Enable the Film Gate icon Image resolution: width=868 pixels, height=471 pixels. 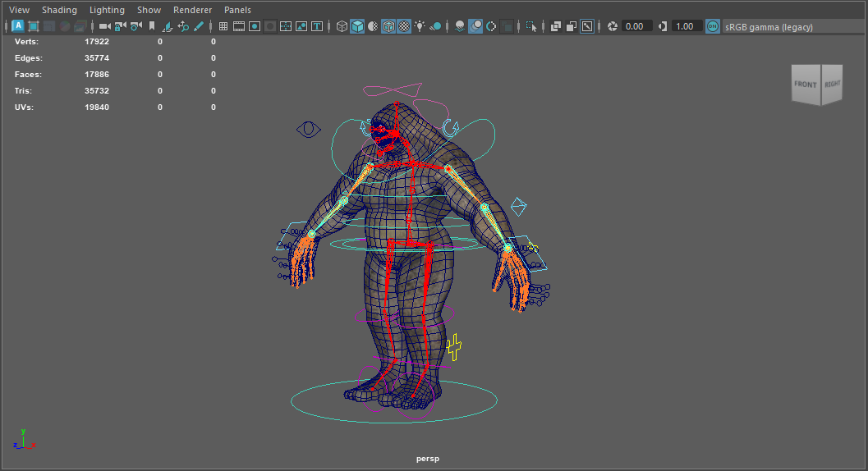[239, 26]
